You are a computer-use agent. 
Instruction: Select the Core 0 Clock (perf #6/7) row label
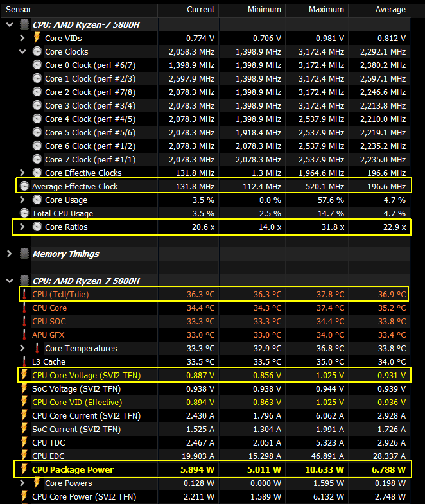click(90, 65)
